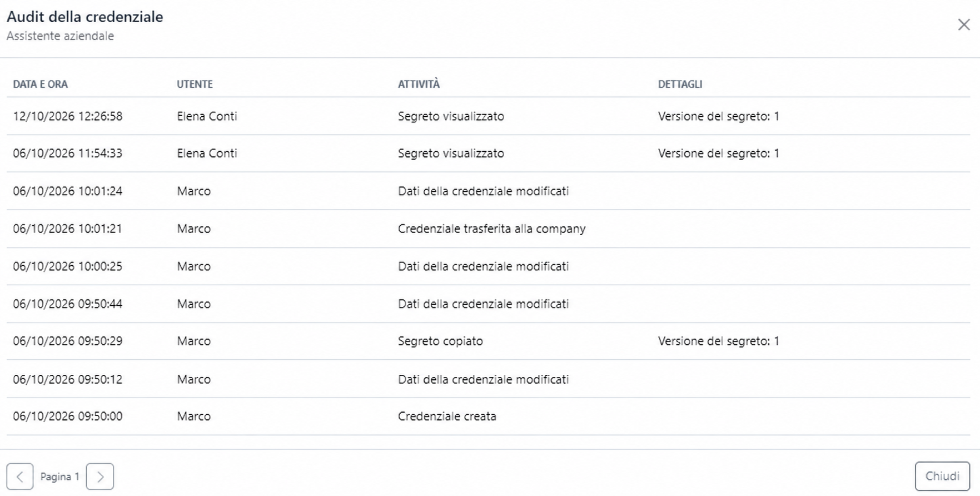Click the Audit della credenziale title
This screenshot has height=496, width=980.
[x=85, y=17]
